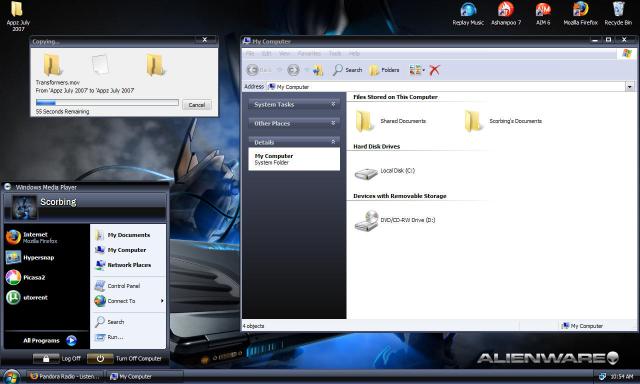Select the Local Disk (C:) drive
Screen dimensions: 640x384
click(x=384, y=172)
